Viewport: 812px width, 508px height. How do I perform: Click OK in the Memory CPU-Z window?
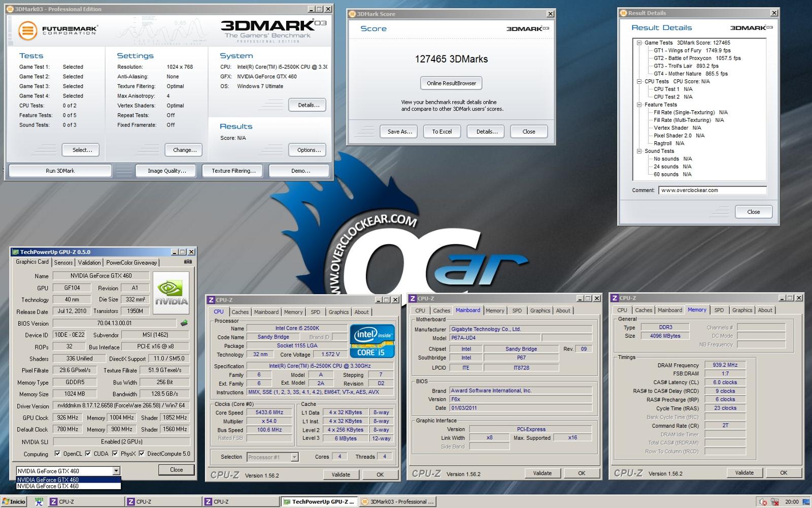784,472
